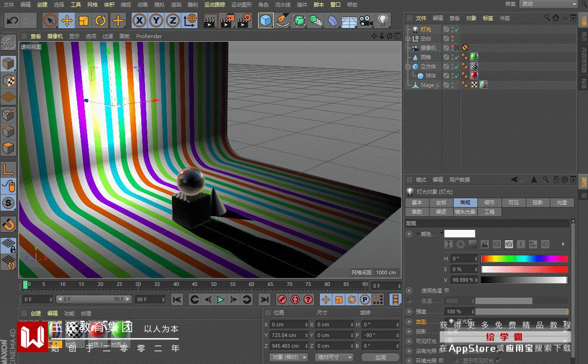
Task: Select the Rotate tool in toolbar
Action: [x=100, y=20]
